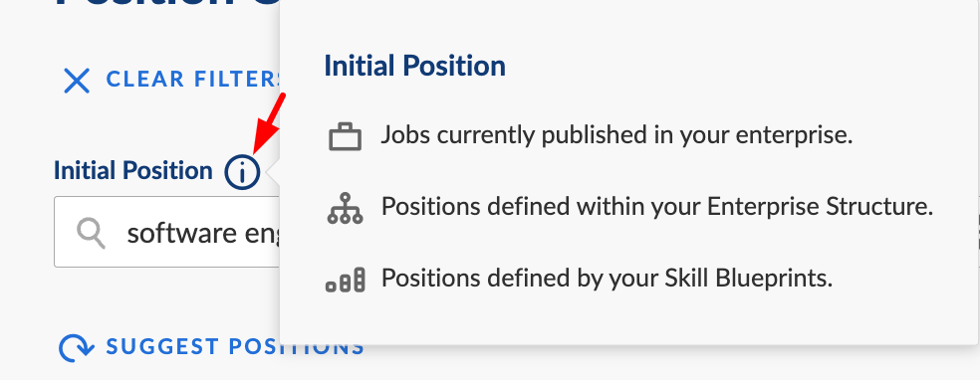Viewport: 980px width, 380px height.
Task: Click the X icon next to Clear Filters
Action: pos(77,82)
